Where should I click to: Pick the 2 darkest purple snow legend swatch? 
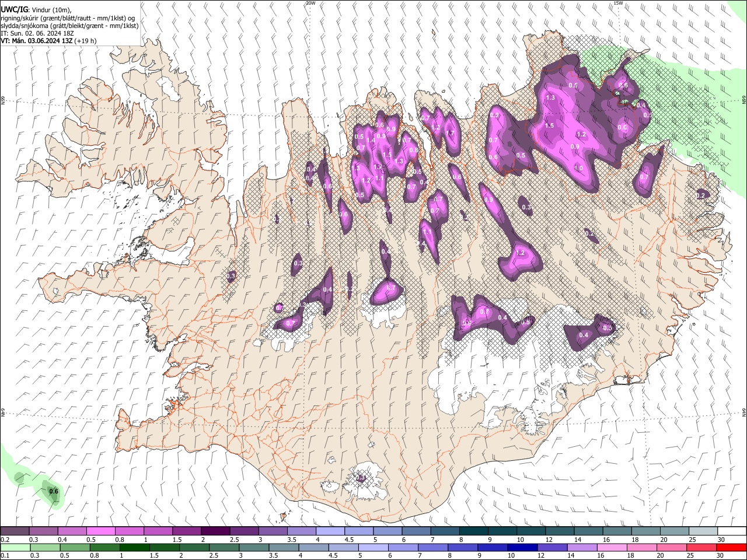click(x=215, y=531)
